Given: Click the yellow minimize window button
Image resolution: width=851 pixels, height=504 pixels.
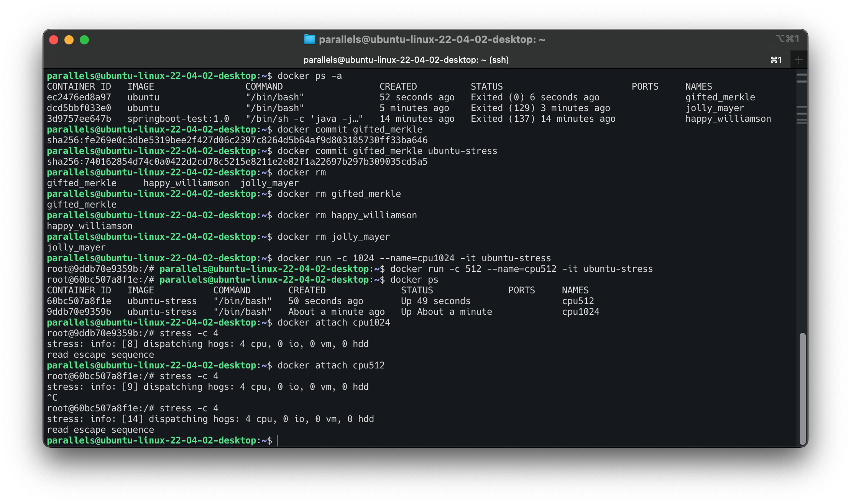Looking at the screenshot, I should (x=69, y=40).
